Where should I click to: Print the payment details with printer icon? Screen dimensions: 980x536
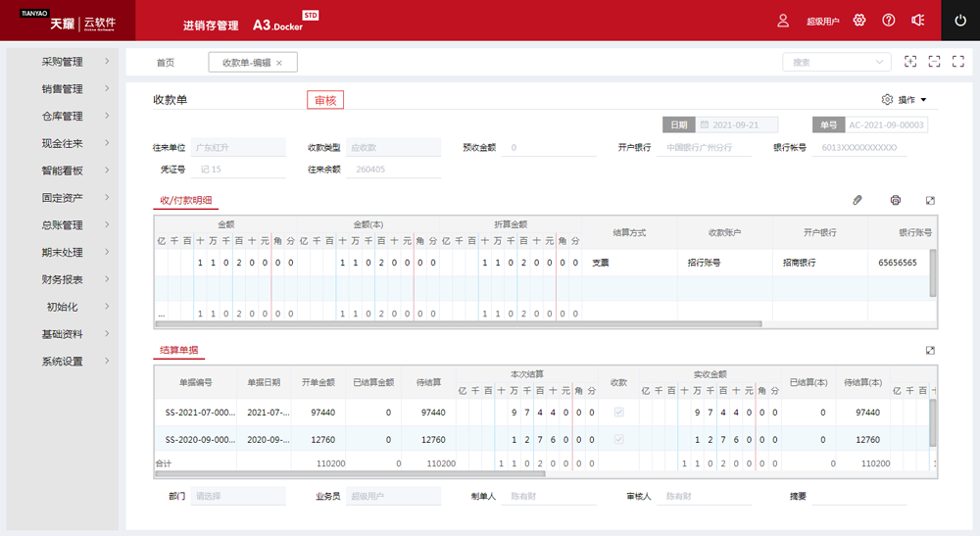[896, 200]
